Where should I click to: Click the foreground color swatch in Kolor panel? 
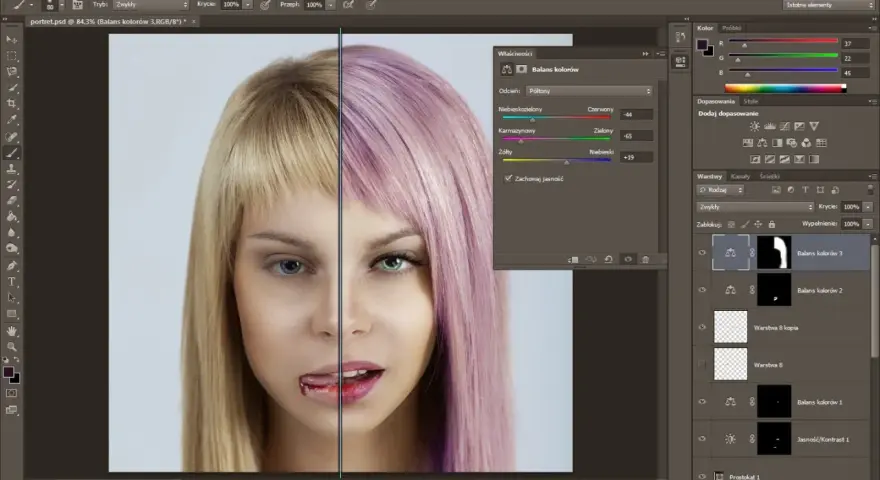tap(702, 44)
